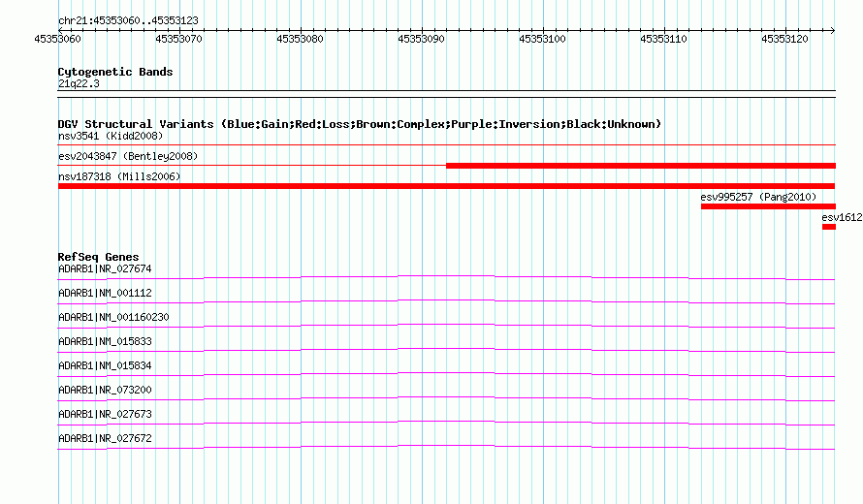Click ruler position 45353100
The image size is (863, 504).
pos(542,39)
